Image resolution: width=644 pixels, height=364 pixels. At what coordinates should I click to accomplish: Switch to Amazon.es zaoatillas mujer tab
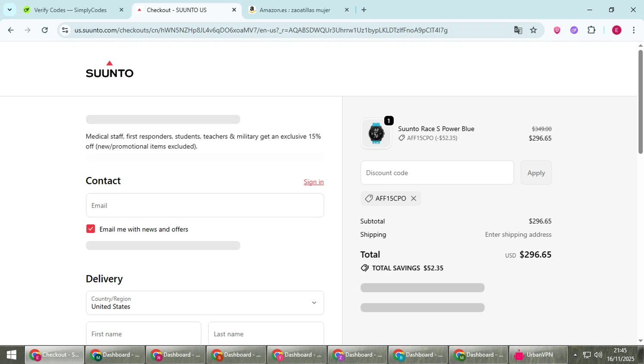tap(295, 10)
